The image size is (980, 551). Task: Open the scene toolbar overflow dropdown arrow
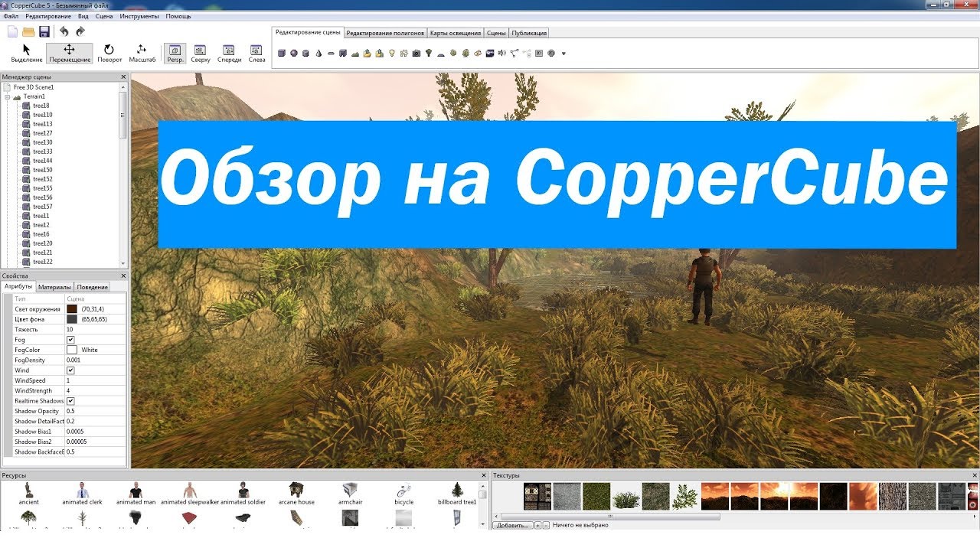(564, 54)
